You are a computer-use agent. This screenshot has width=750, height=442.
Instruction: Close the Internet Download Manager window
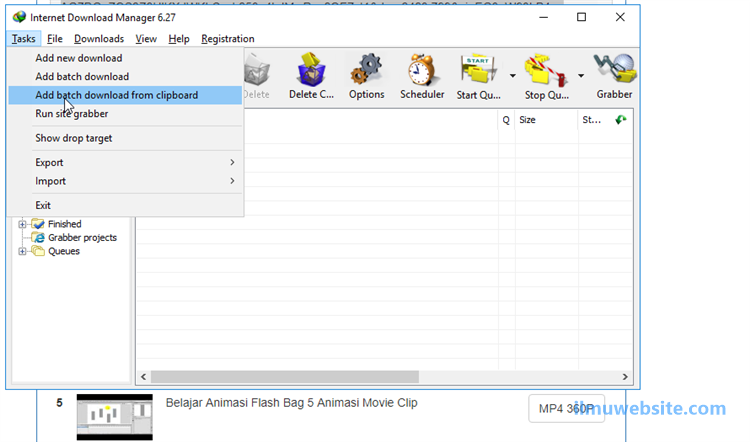(x=620, y=17)
